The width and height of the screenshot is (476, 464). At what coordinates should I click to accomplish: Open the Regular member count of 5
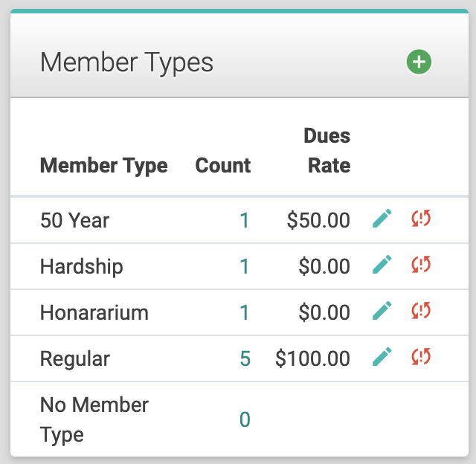coord(245,358)
